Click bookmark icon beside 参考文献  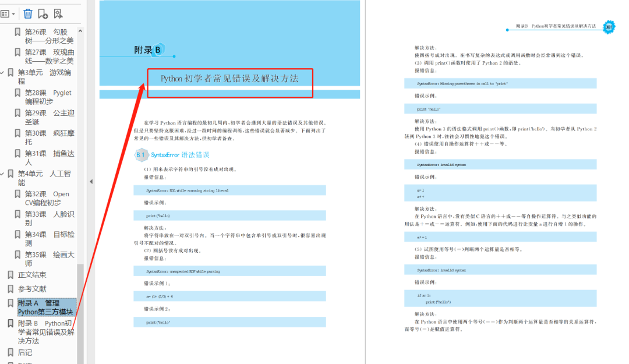tap(11, 289)
